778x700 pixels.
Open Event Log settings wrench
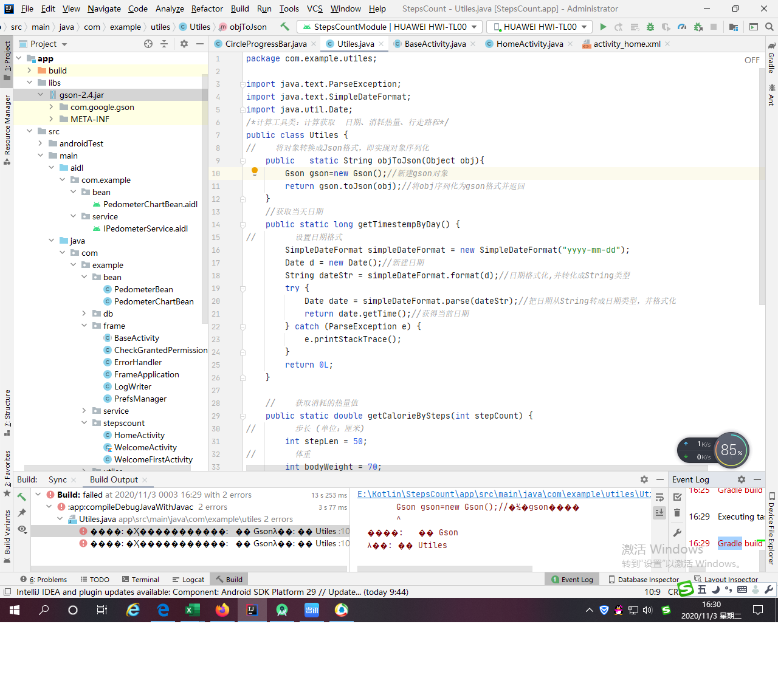677,533
